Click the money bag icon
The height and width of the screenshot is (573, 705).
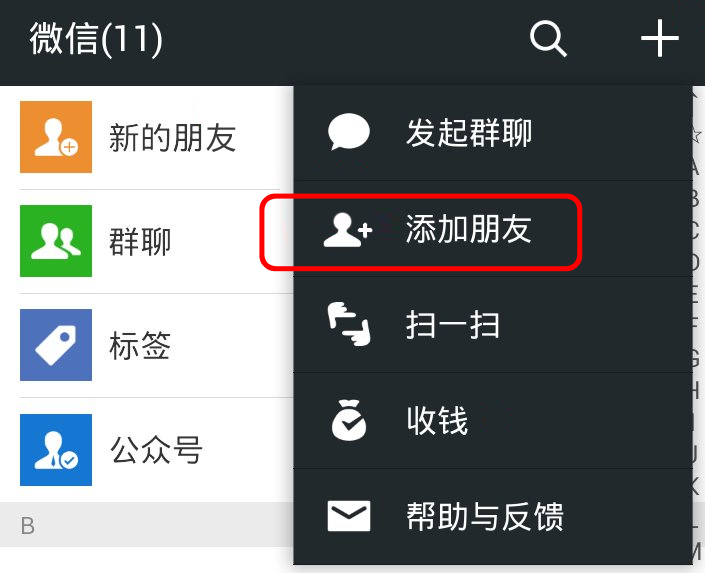click(349, 420)
